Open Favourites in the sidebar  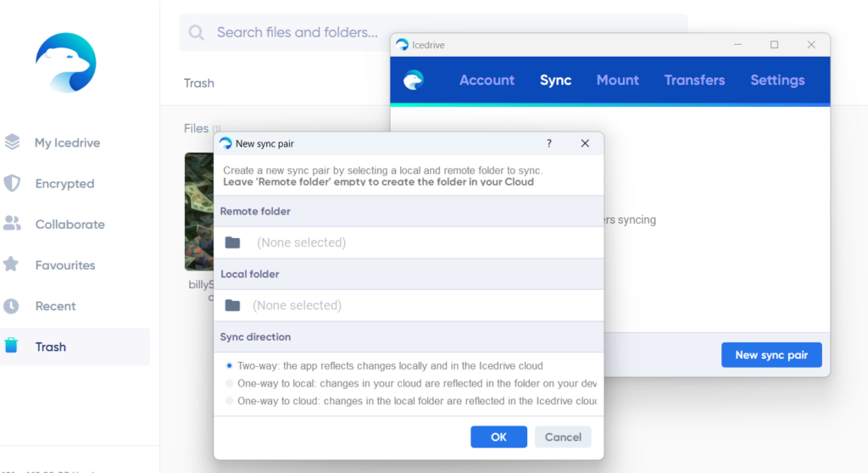[64, 265]
